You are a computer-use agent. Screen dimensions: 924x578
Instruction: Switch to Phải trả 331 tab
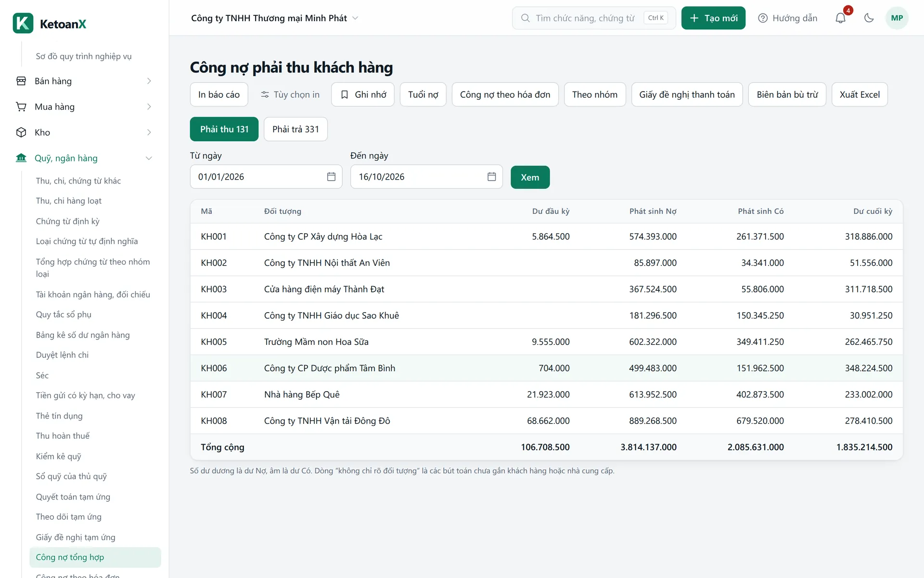(295, 129)
